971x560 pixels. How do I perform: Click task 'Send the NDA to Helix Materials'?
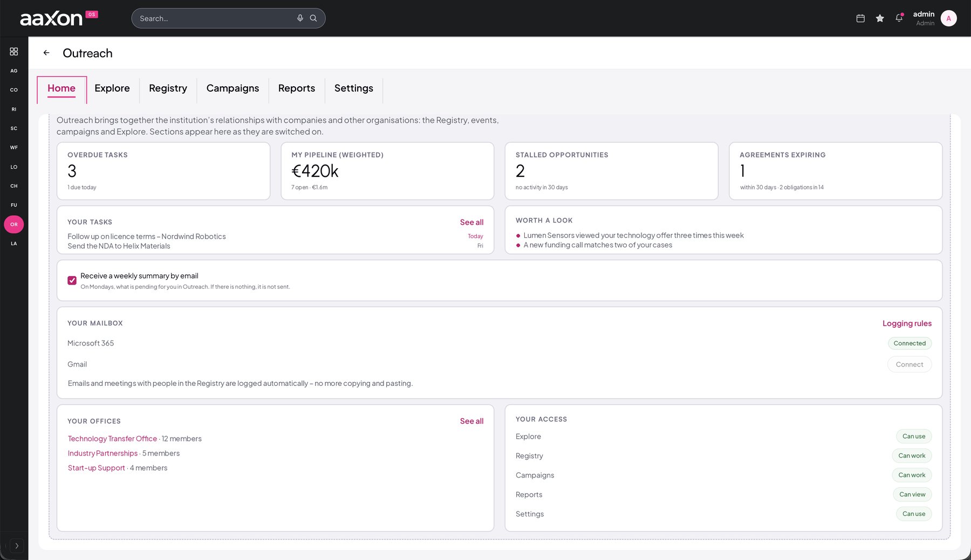119,246
